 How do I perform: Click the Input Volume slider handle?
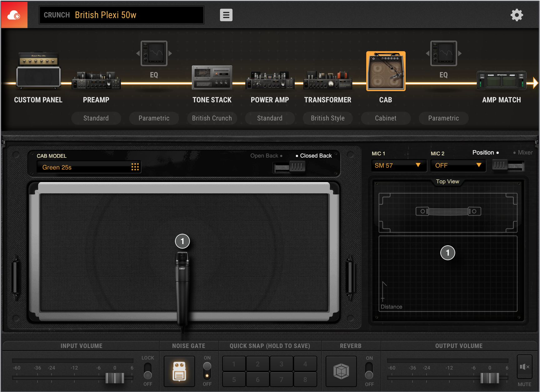point(115,378)
